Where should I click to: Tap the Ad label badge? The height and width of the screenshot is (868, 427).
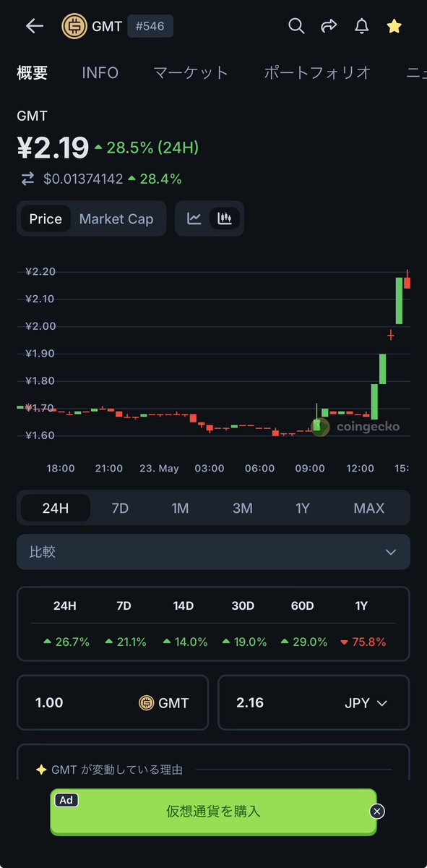[x=66, y=799]
